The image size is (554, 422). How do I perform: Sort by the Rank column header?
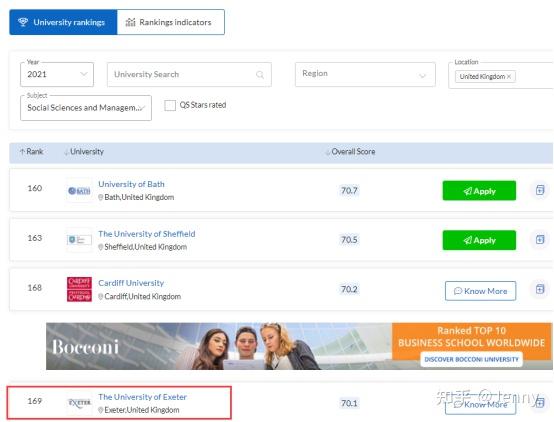point(31,152)
